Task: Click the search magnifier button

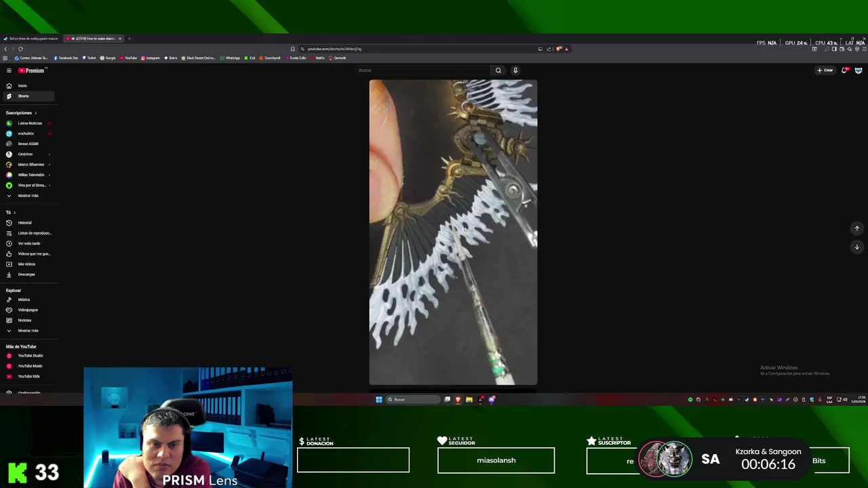Action: 498,70
